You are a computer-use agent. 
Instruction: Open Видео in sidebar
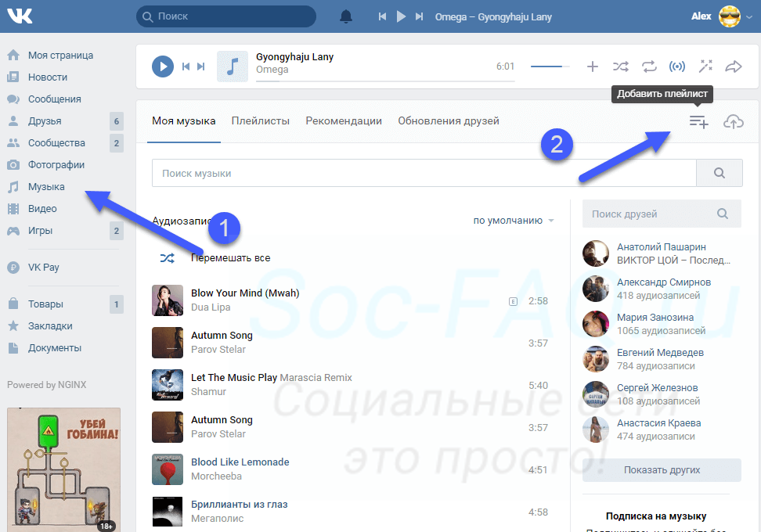(42, 209)
